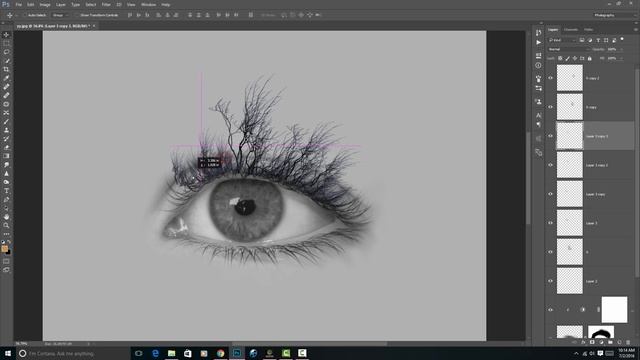
Task: Click the white adjustment layer mask thumbnail
Action: pos(614,310)
